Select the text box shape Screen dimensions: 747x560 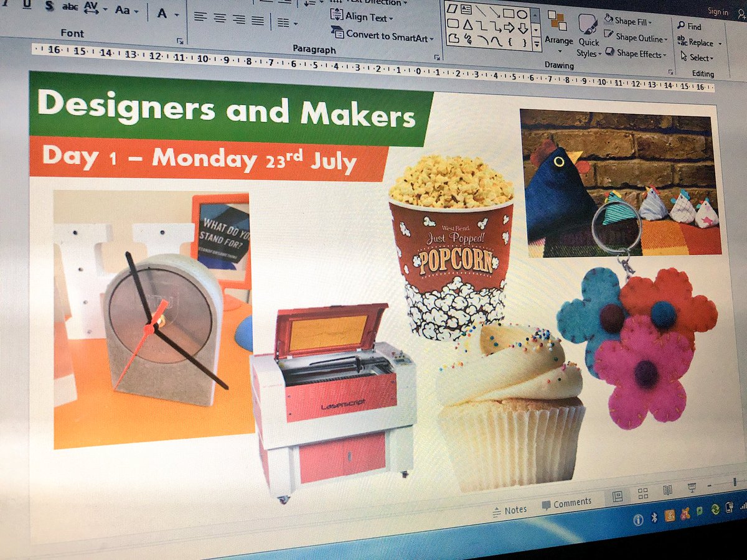click(466, 9)
